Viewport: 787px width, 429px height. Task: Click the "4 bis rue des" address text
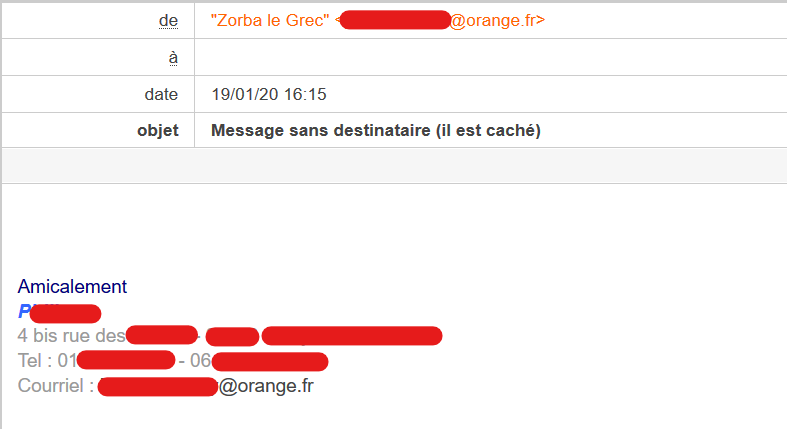pyautogui.click(x=71, y=335)
